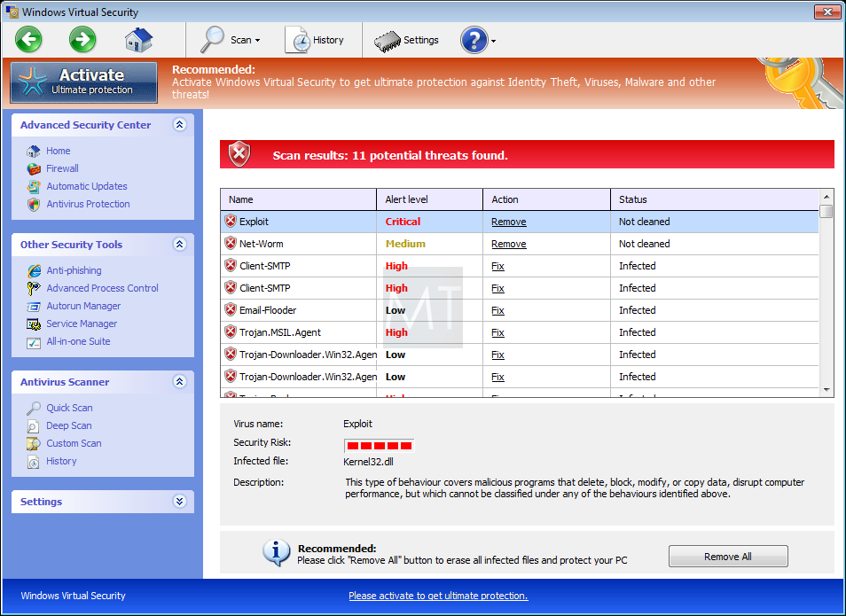
Task: Open History with the clock icon
Action: click(x=298, y=40)
